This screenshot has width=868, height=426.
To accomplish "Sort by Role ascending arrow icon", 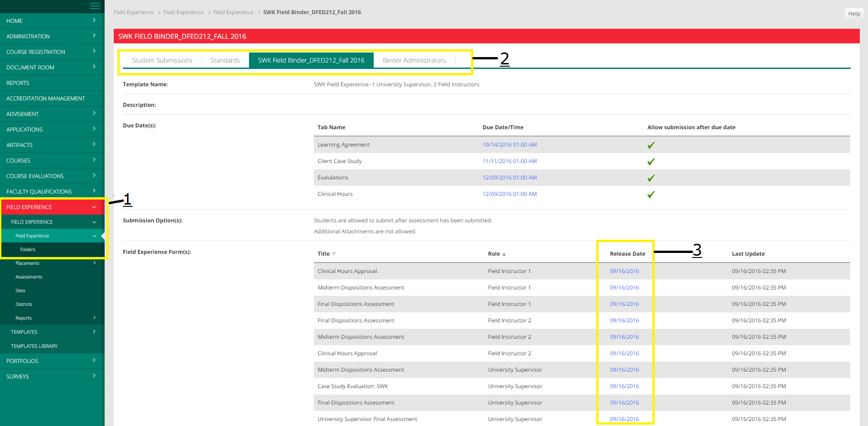I will click(x=504, y=254).
